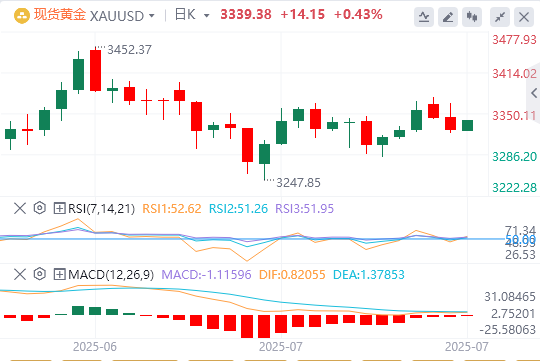This screenshot has width=540, height=361.
Task: Click the shrink chart arrows icon
Action: pyautogui.click(x=500, y=17)
